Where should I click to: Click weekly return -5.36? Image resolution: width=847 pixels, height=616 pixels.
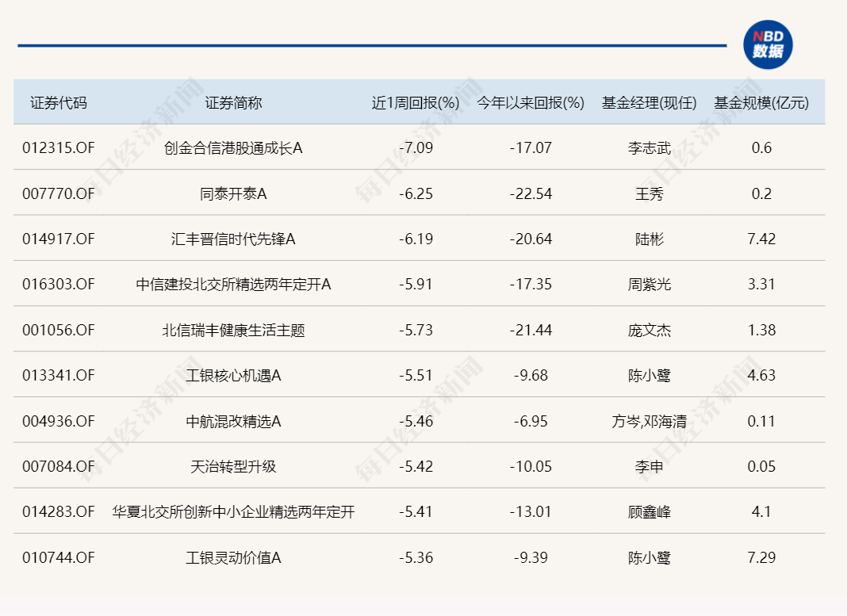tap(416, 557)
